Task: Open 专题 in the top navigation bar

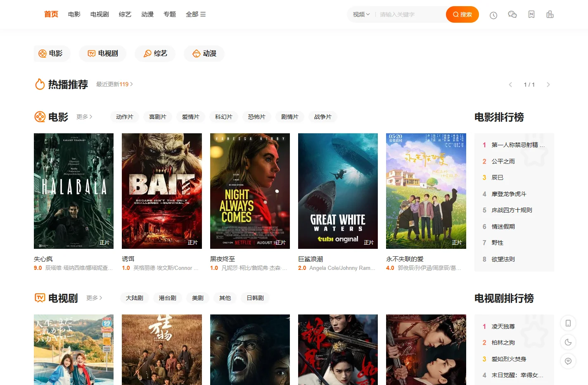Action: [170, 14]
